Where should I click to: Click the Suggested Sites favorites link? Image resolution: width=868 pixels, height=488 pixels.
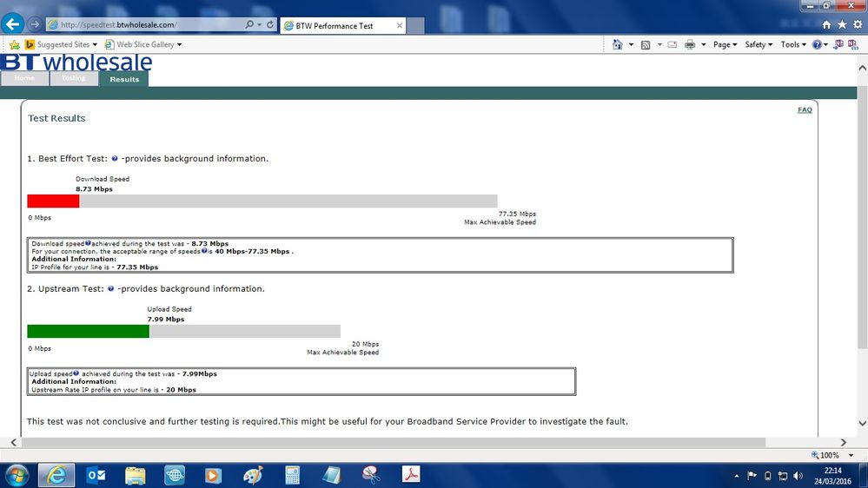63,44
